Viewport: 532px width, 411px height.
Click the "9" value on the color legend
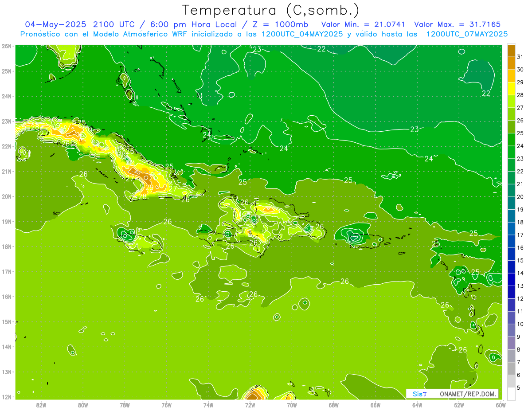tap(519, 337)
